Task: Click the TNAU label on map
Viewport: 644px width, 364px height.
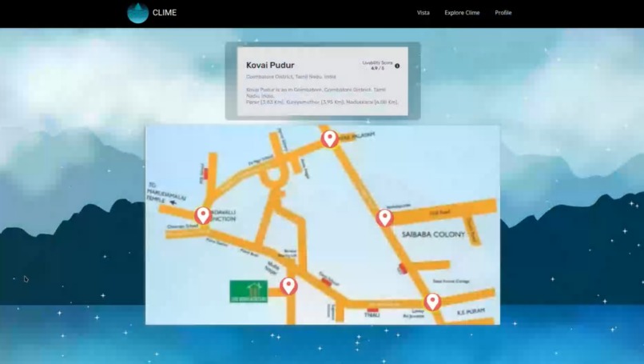Action: pyautogui.click(x=372, y=315)
